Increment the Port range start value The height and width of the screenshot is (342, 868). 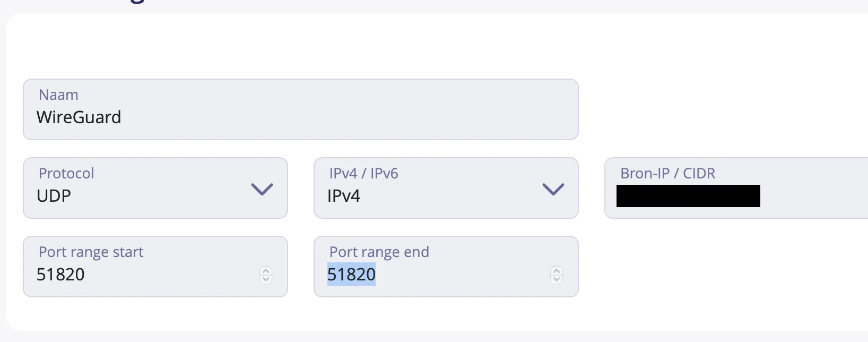tap(266, 270)
